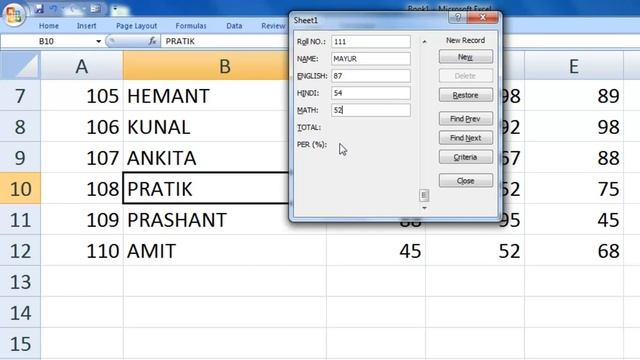Click roll number cell 106
640x360 pixels.
tap(82, 127)
